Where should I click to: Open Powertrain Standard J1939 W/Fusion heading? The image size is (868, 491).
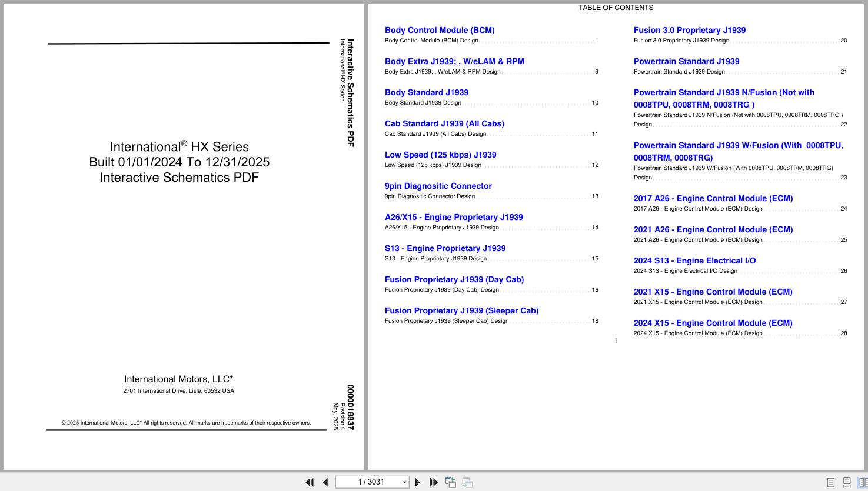click(x=738, y=152)
